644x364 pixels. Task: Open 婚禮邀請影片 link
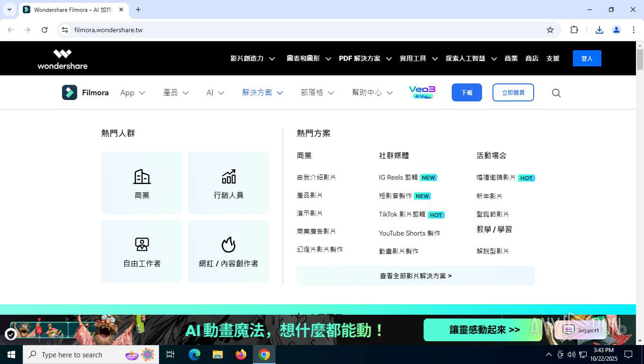pyautogui.click(x=496, y=178)
